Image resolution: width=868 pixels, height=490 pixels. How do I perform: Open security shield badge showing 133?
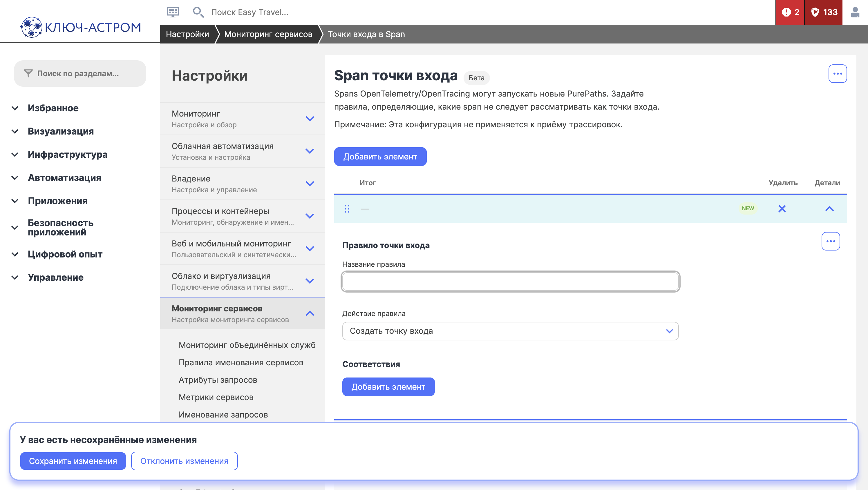pyautogui.click(x=823, y=12)
